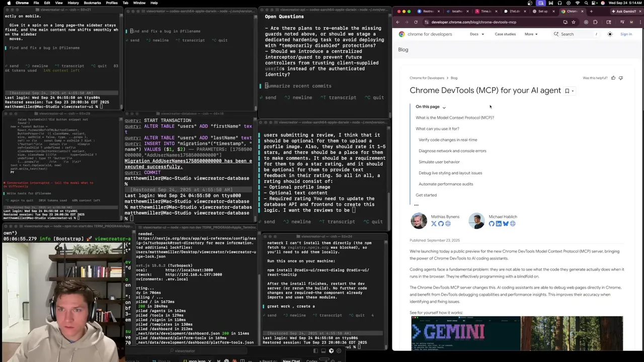Jump to Automate performance audits
Screen dimensions: 644x362
pos(446,184)
